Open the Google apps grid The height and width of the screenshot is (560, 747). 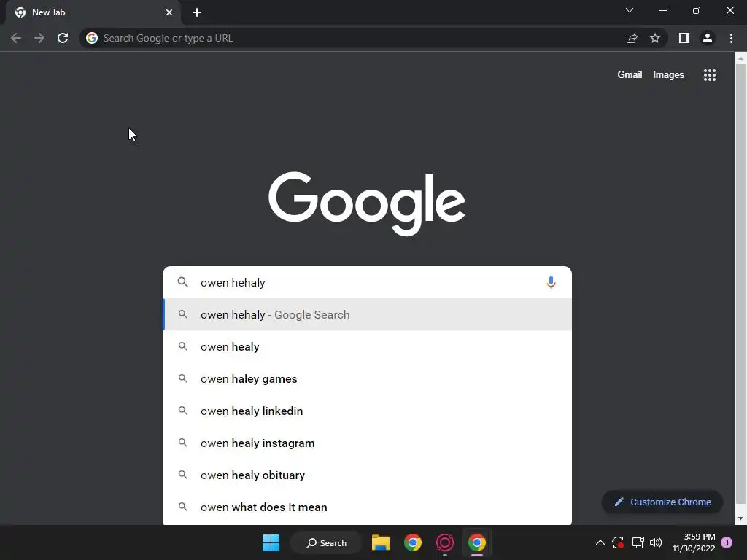[x=709, y=75]
